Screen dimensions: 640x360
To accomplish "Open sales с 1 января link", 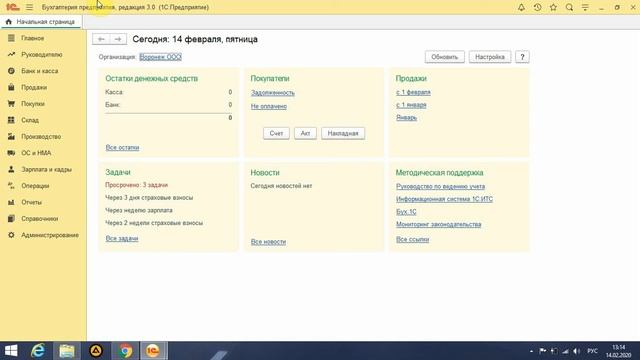I will 411,105.
